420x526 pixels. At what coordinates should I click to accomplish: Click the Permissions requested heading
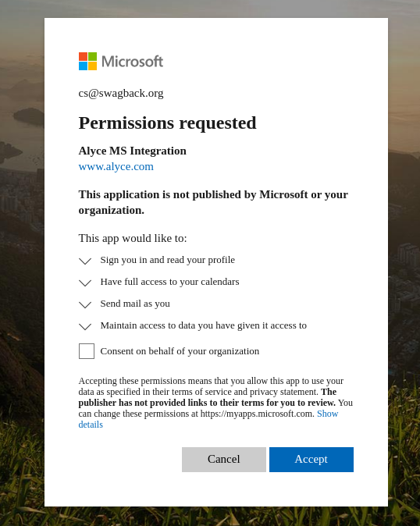[167, 123]
